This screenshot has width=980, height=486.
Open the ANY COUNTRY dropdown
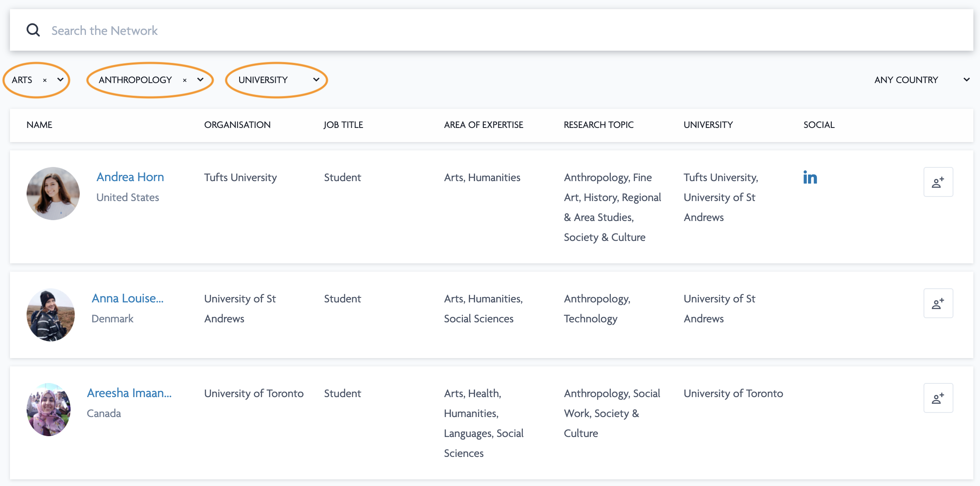tap(921, 80)
